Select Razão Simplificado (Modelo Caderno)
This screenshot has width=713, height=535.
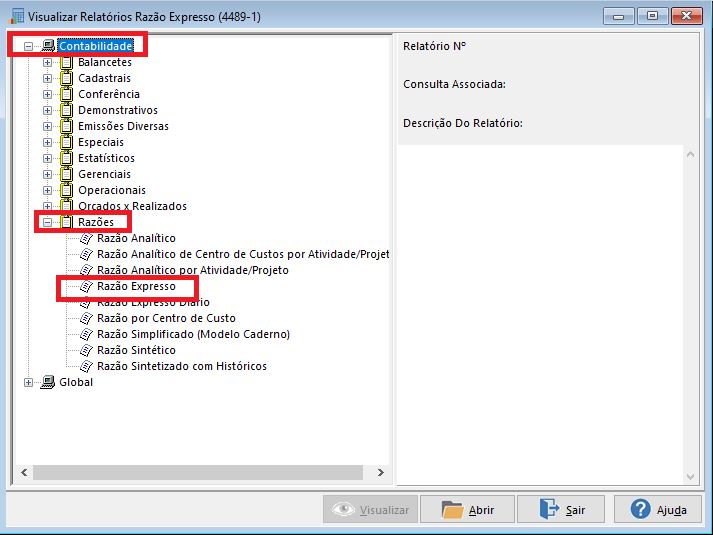pos(193,334)
